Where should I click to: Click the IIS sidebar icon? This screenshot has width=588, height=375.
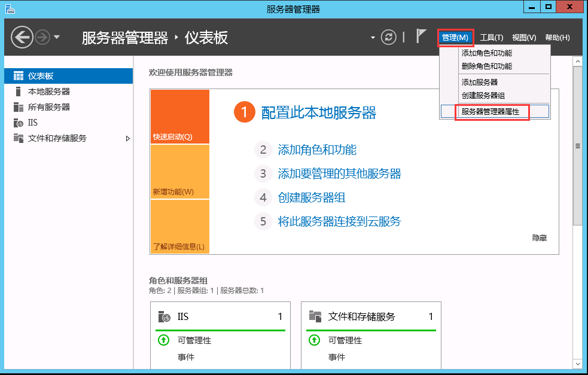[17, 123]
